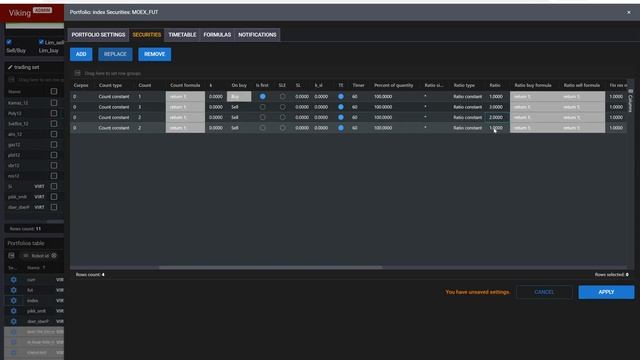This screenshot has height=360, width=640.
Task: Apply the unsaved settings with APPLY
Action: point(606,292)
